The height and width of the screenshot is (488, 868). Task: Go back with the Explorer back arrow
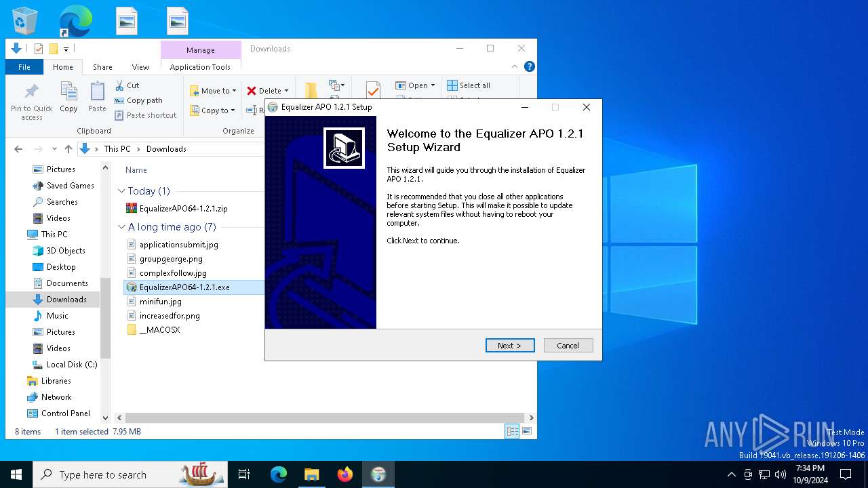coord(18,149)
